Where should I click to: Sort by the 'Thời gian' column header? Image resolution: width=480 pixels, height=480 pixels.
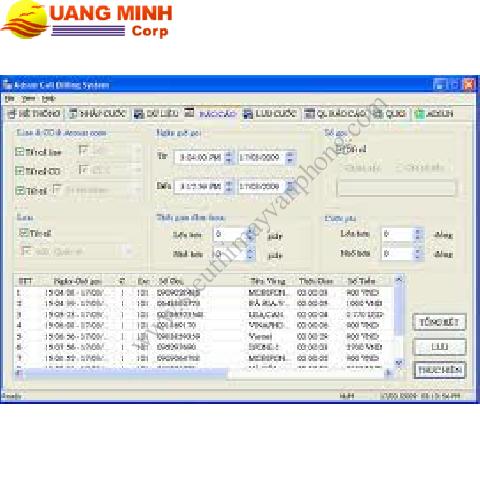pyautogui.click(x=316, y=281)
